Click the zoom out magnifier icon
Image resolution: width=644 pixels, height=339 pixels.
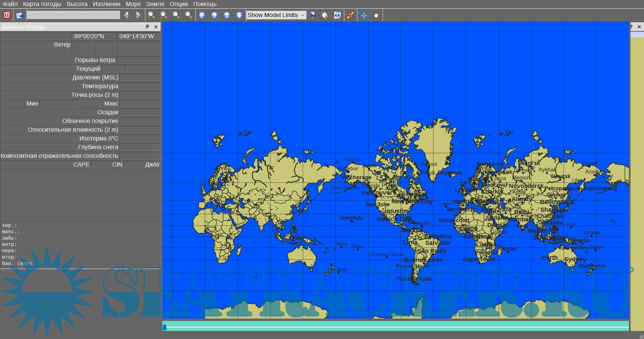point(163,15)
